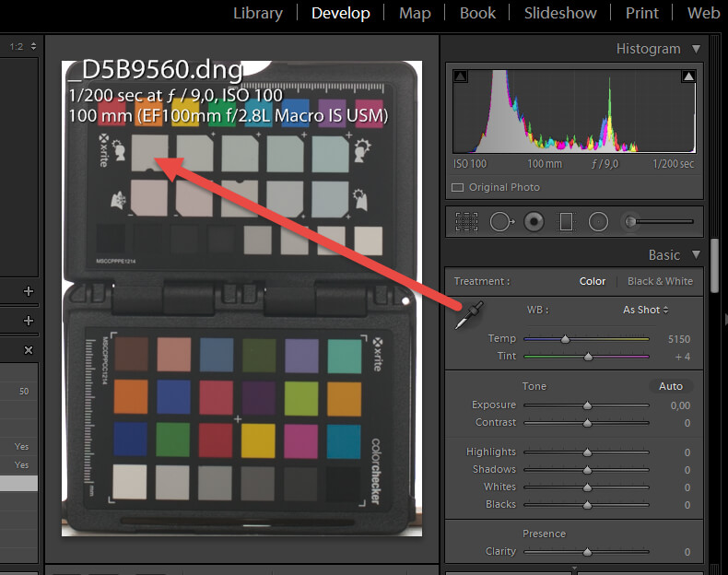Click the lower plus icon in left panel

pyautogui.click(x=29, y=321)
